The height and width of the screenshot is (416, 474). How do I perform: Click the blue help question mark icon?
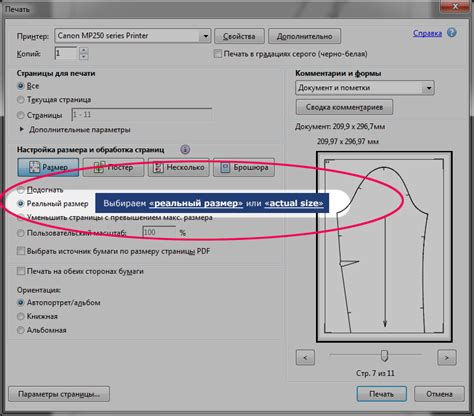coord(452,33)
